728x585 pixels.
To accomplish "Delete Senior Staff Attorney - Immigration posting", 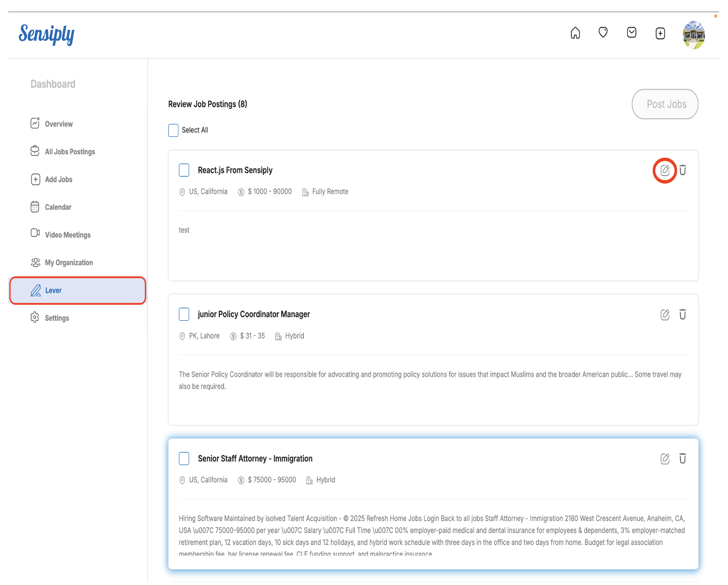I will pos(682,458).
